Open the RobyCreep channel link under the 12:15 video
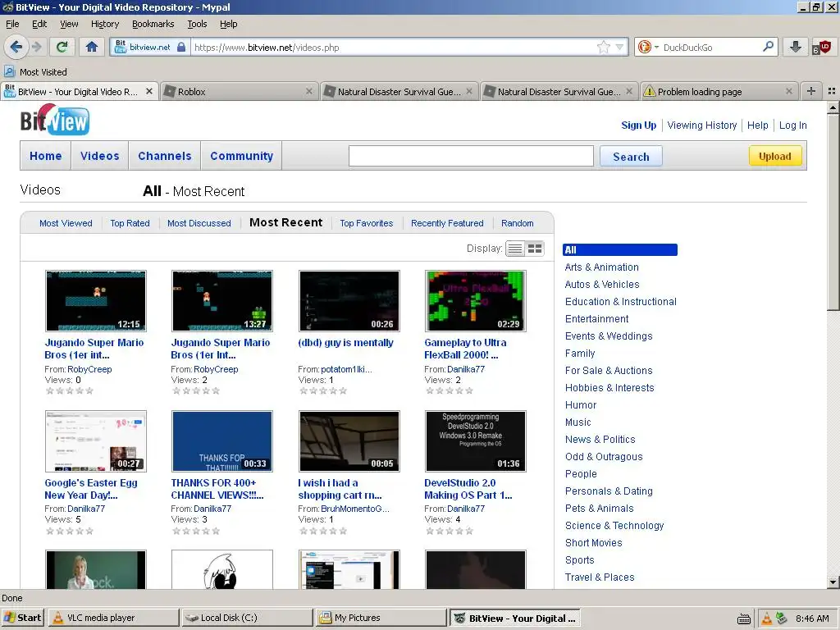This screenshot has width=840, height=630. click(89, 369)
